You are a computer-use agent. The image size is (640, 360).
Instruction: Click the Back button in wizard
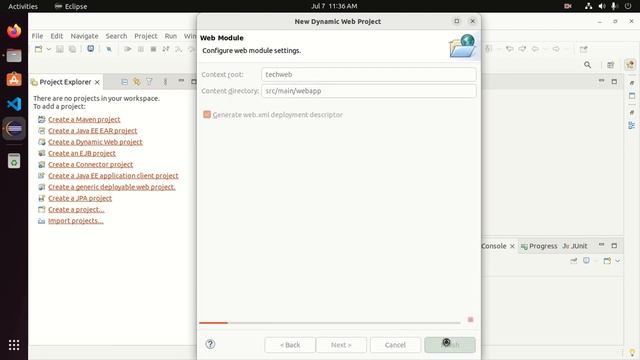290,345
